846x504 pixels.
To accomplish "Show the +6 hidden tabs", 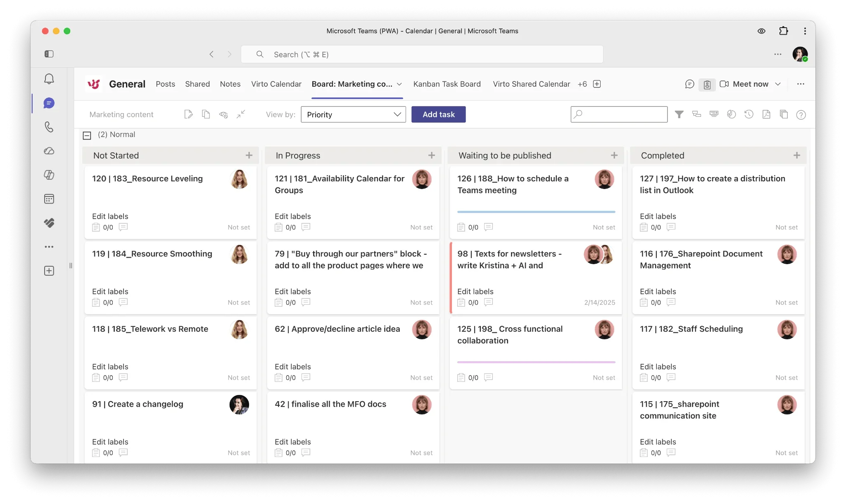I will [582, 84].
